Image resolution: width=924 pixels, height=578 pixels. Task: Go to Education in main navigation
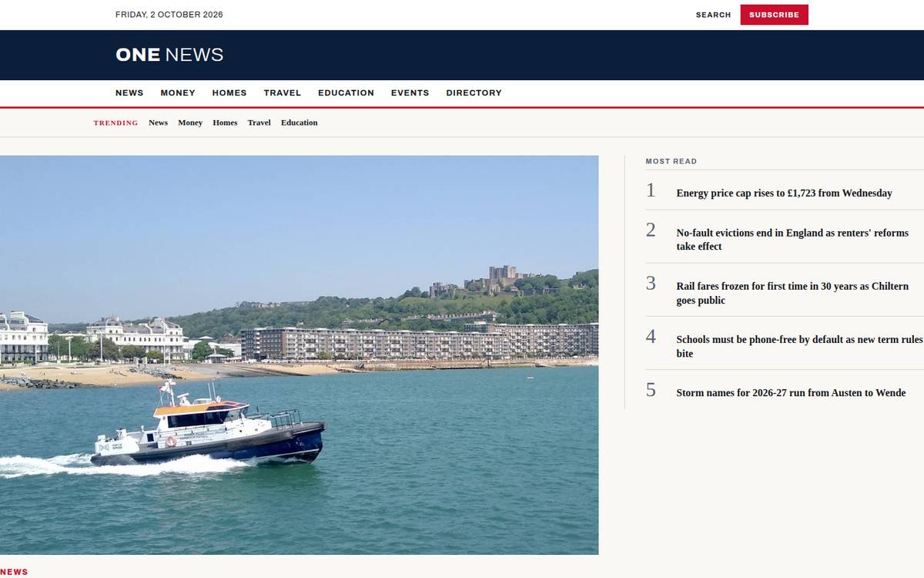click(346, 92)
